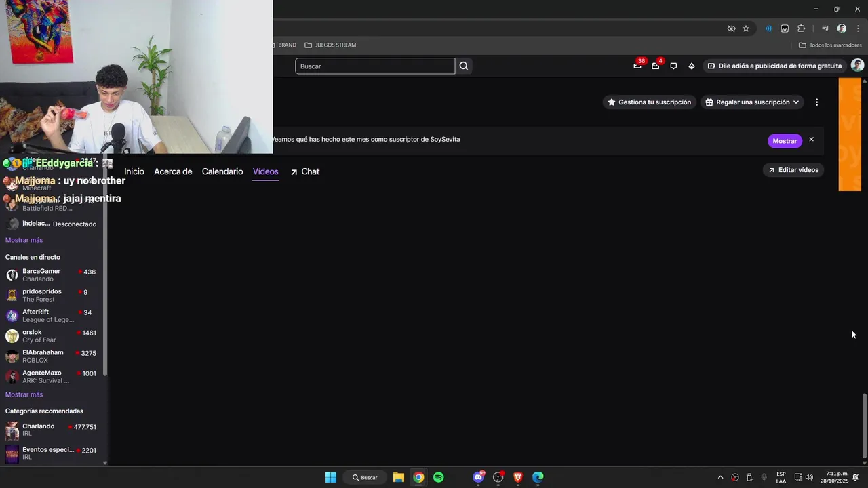
Task: Switch to the Acerca de tab
Action: (x=173, y=171)
